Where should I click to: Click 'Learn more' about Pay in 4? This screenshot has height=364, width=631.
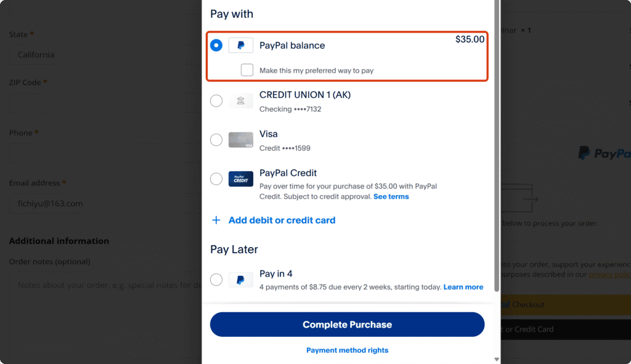(x=463, y=287)
